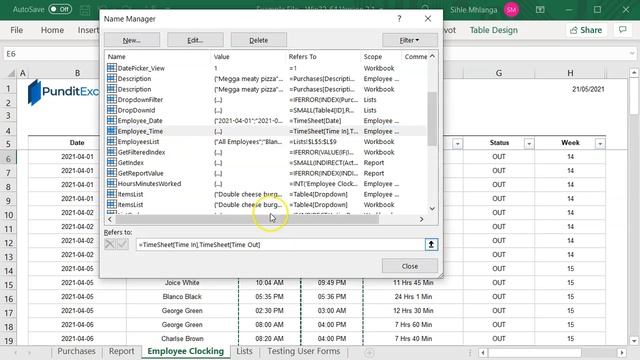
Task: Click the SM user account avatar
Action: click(511, 9)
